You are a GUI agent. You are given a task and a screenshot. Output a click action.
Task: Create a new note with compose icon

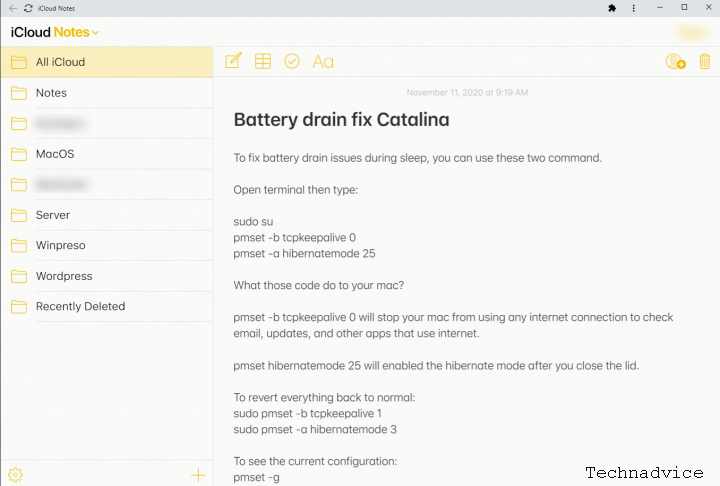click(x=233, y=61)
